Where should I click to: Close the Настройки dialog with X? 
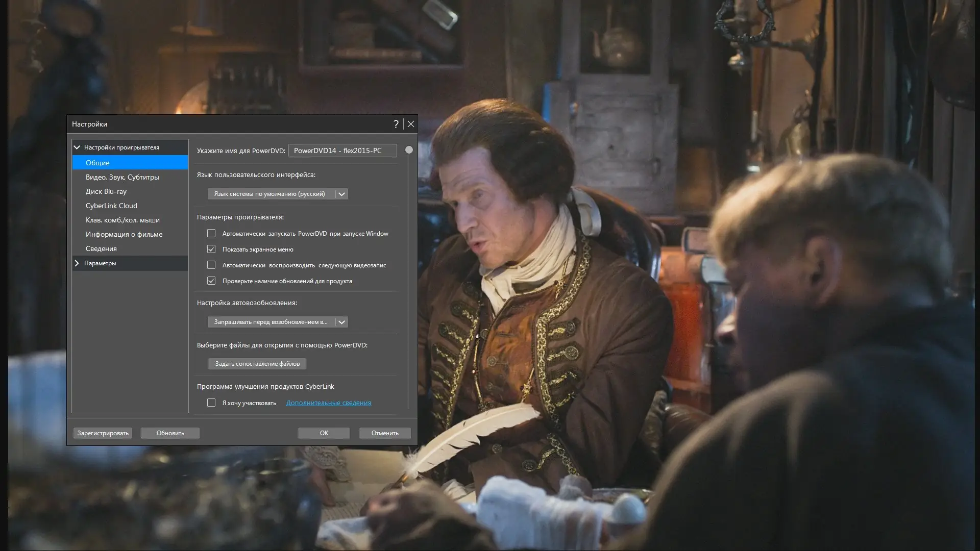click(410, 124)
